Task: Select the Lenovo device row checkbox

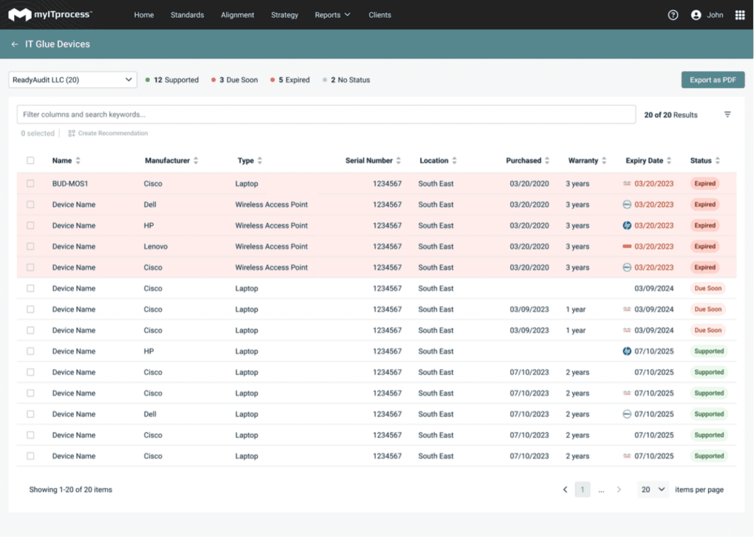Action: pyautogui.click(x=30, y=247)
